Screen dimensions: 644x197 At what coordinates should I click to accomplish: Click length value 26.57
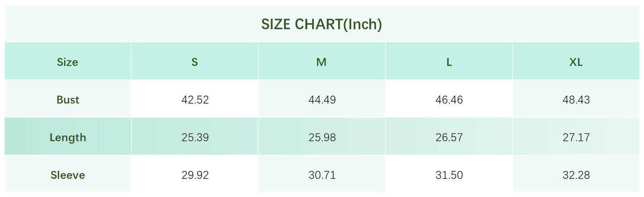coord(449,137)
